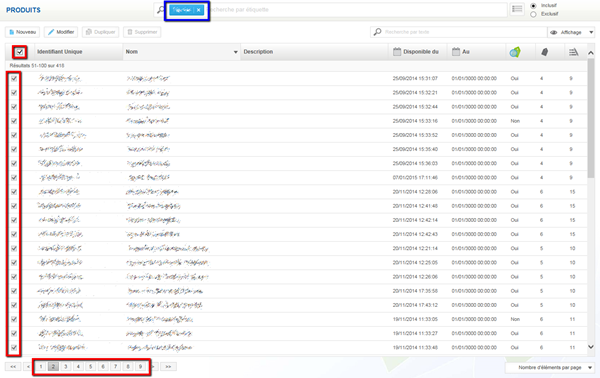Click the Au calendar column icon
600x378 pixels.
pyautogui.click(x=456, y=52)
